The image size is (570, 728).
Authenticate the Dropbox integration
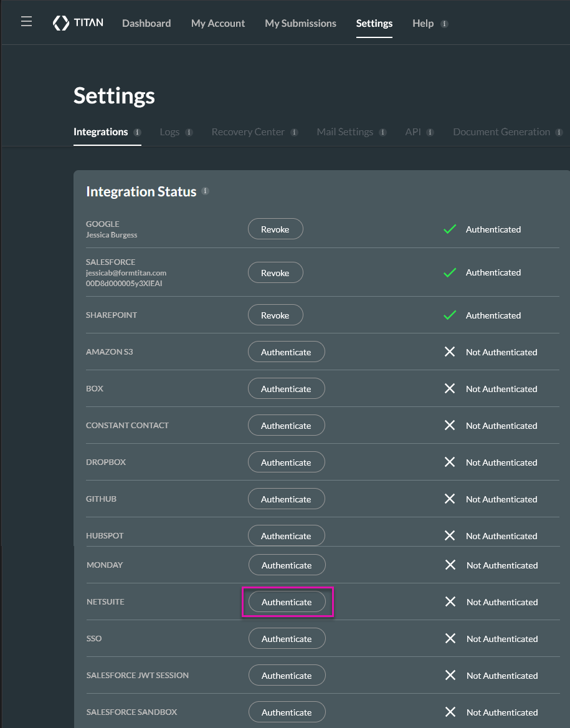(x=286, y=462)
